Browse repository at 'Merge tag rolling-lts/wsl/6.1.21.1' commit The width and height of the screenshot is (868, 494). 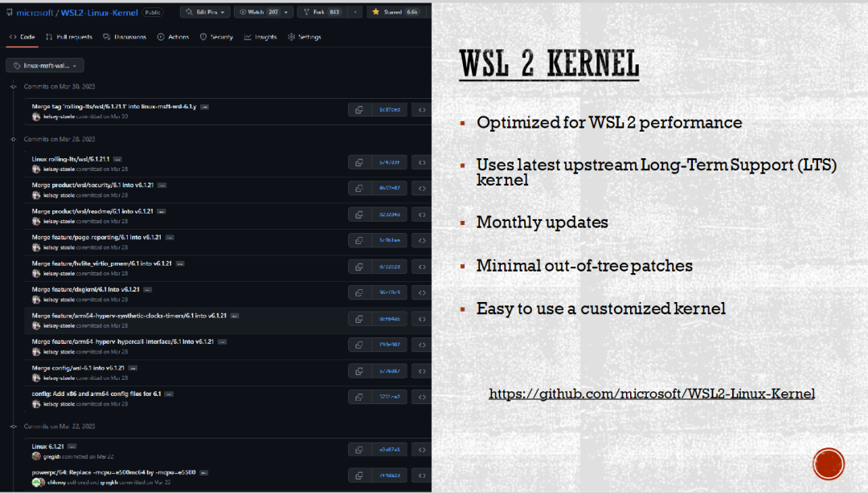pyautogui.click(x=422, y=109)
